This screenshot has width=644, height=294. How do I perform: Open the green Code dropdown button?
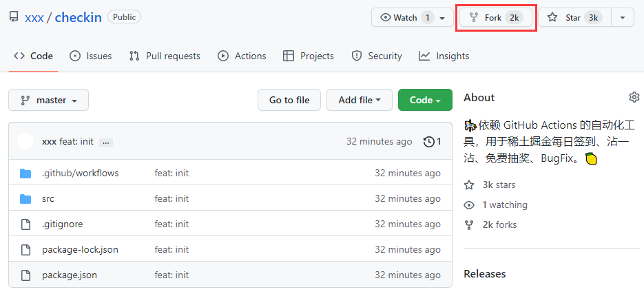(x=425, y=100)
